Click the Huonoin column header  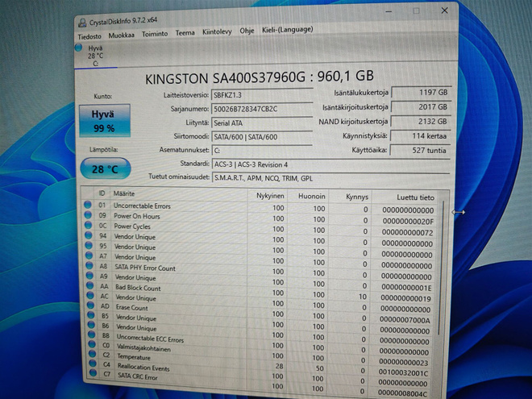click(x=311, y=196)
